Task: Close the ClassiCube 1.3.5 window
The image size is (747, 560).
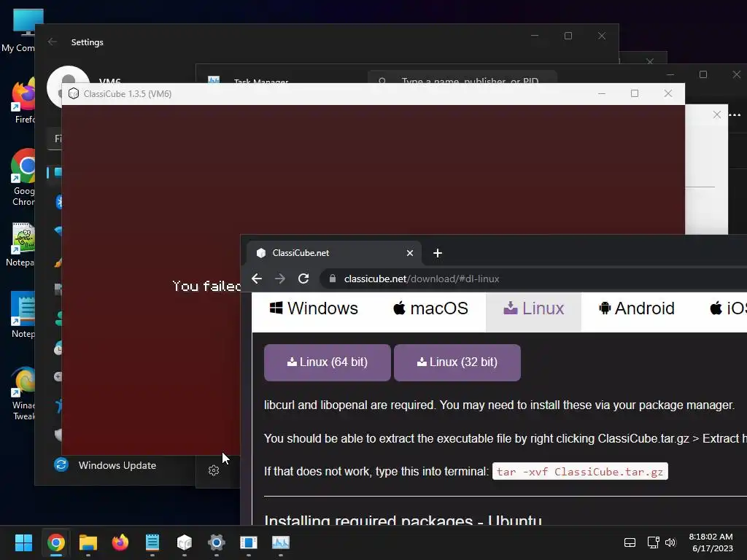Action: (668, 94)
